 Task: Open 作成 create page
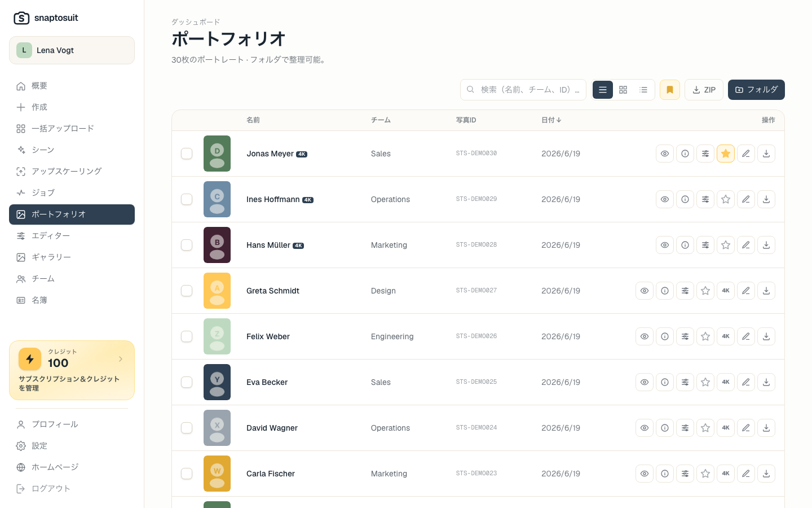pyautogui.click(x=72, y=107)
